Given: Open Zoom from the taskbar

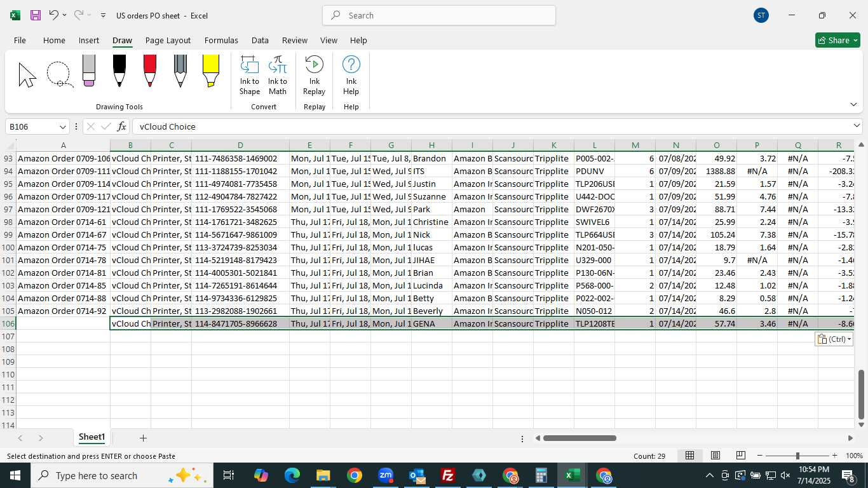Looking at the screenshot, I should pyautogui.click(x=386, y=475).
